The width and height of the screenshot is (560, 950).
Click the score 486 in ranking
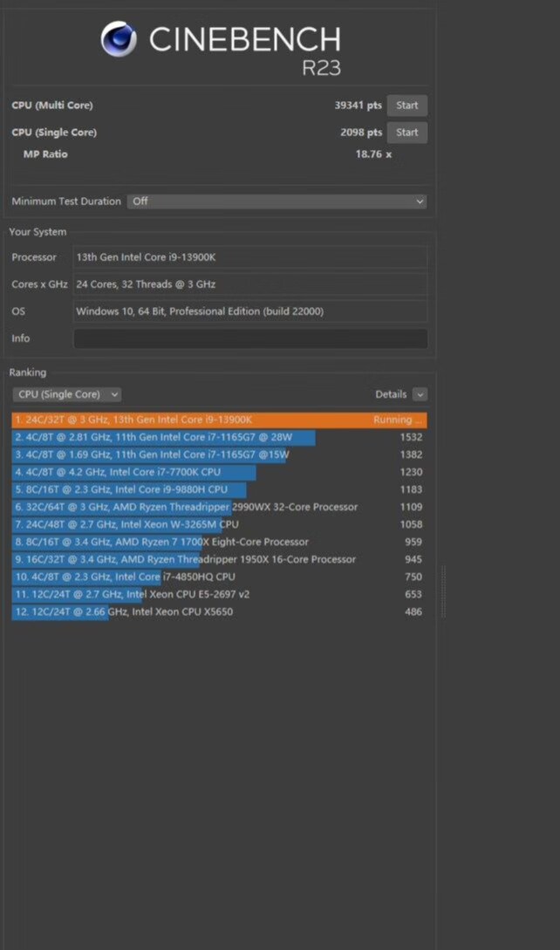click(413, 612)
